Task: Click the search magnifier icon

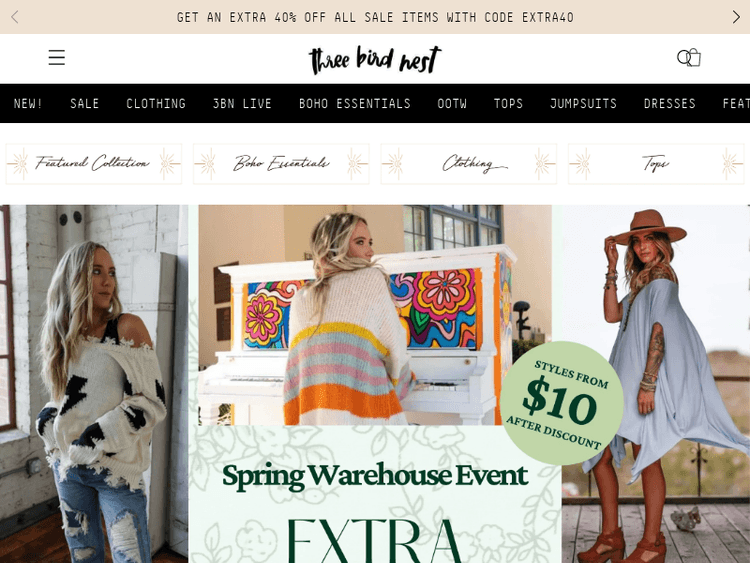Action: coord(684,58)
